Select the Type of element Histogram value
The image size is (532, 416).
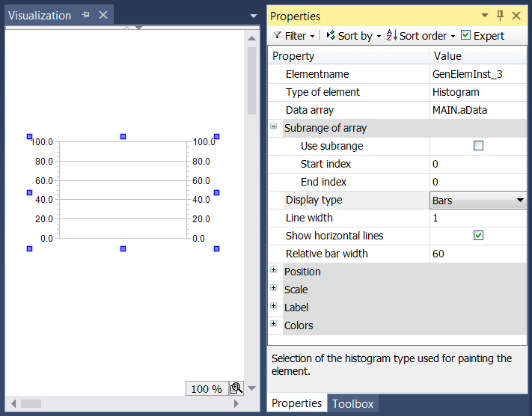(478, 92)
